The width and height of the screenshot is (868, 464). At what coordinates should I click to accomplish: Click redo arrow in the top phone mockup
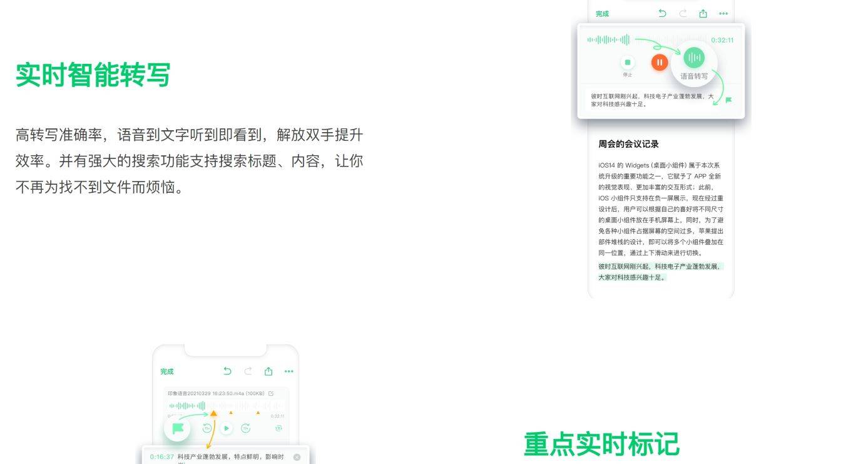683,13
